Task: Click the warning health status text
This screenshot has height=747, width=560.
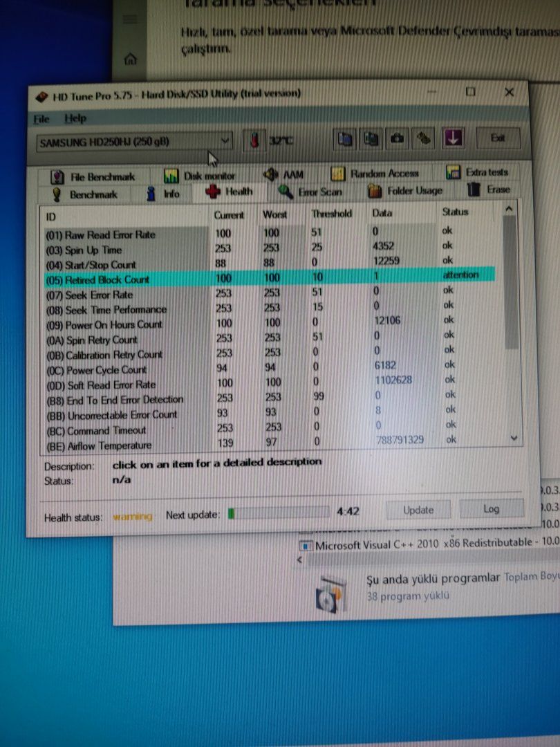Action: 132,516
